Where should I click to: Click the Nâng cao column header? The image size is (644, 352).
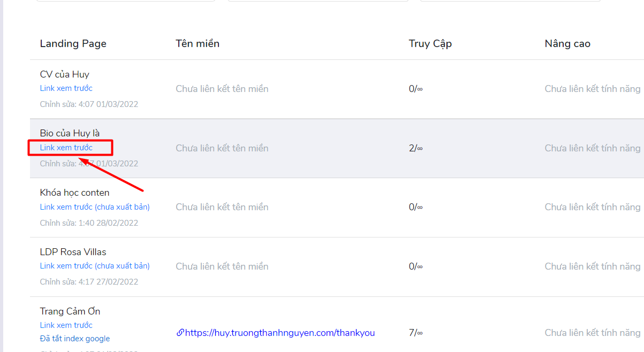tap(567, 44)
